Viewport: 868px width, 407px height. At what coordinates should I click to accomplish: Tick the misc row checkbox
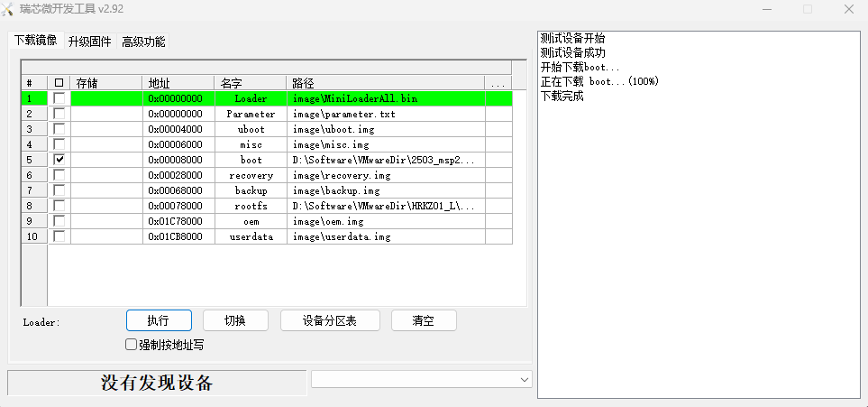pos(59,144)
